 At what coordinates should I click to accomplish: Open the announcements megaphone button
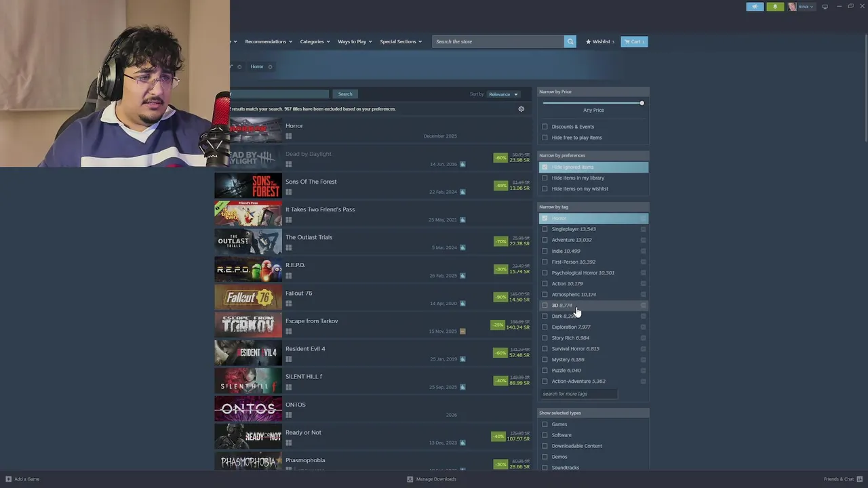755,6
